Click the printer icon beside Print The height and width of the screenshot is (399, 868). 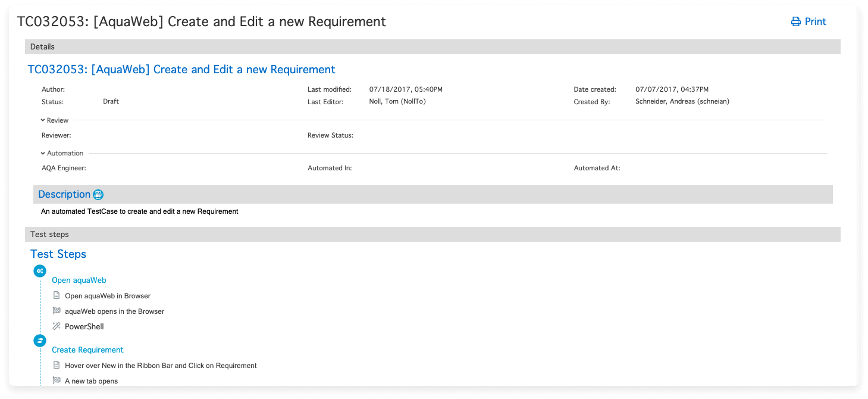pyautogui.click(x=795, y=22)
